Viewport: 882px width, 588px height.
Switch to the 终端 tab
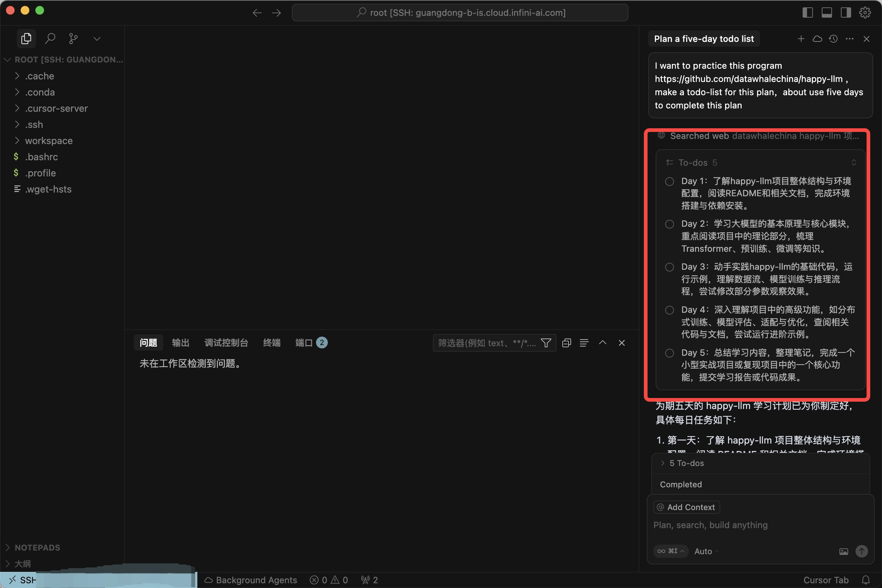(x=272, y=343)
